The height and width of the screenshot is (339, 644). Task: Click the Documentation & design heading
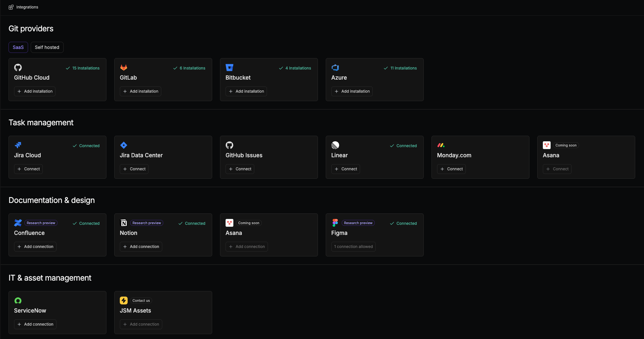(x=52, y=200)
